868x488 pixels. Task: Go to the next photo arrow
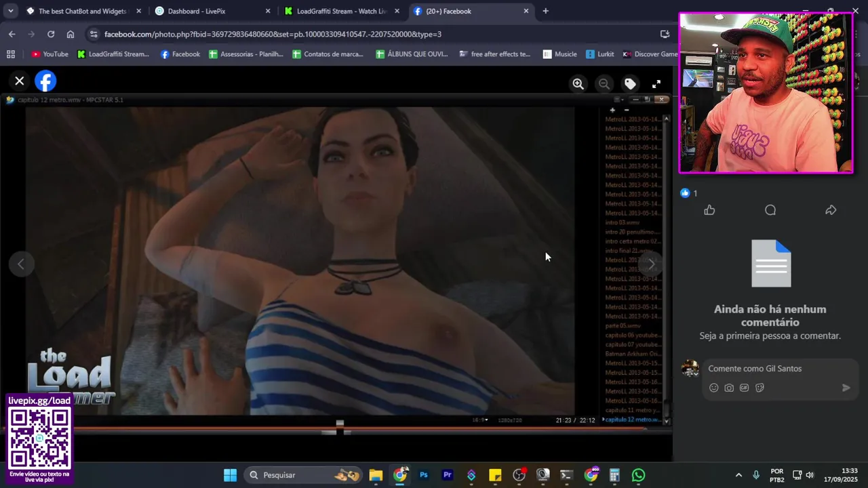click(x=652, y=264)
